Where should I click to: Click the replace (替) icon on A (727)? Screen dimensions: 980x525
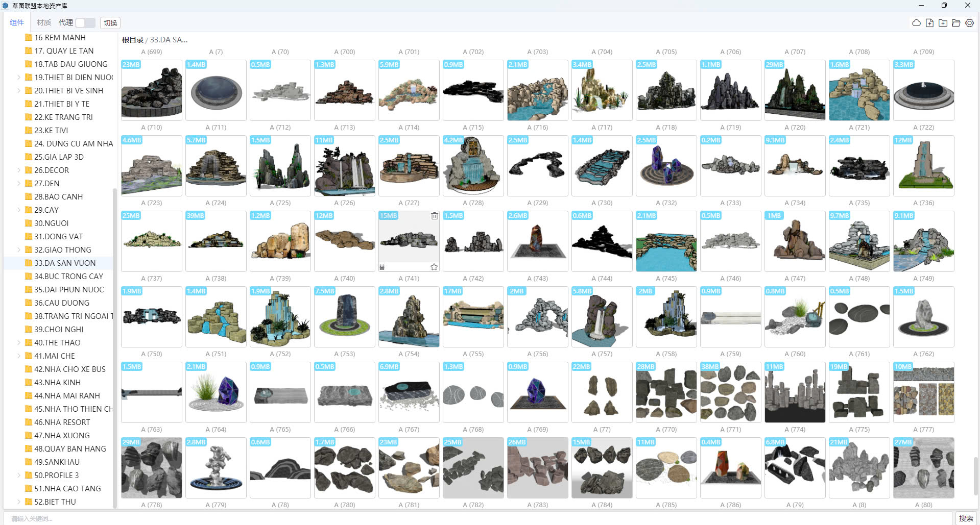tap(382, 267)
